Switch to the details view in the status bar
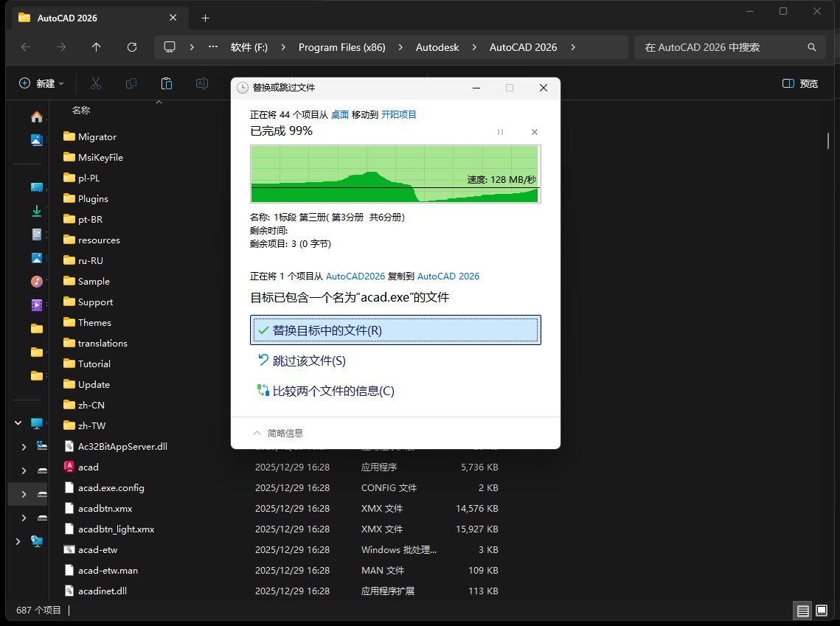Viewport: 840px width, 626px height. pyautogui.click(x=802, y=611)
